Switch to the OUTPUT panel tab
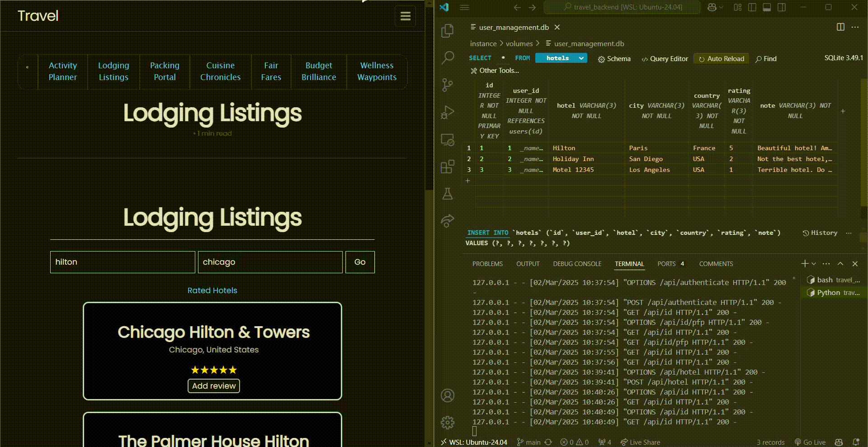 (x=528, y=264)
